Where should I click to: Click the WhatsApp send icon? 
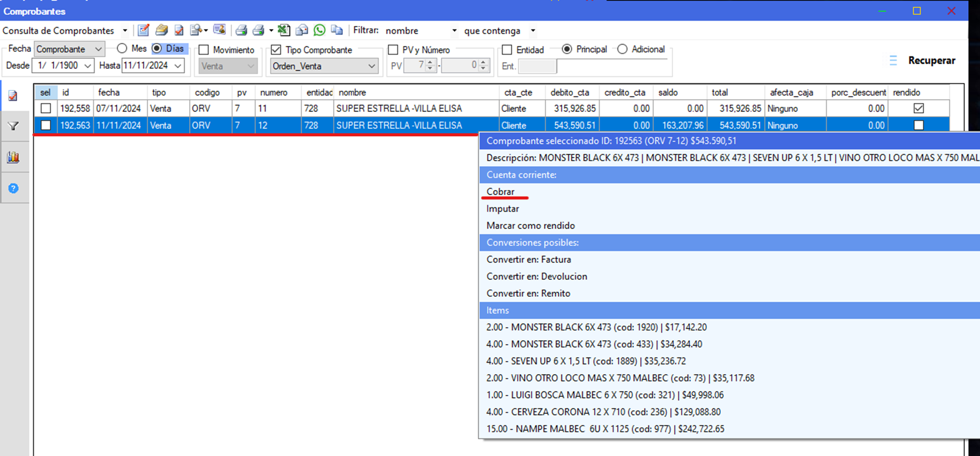pos(319,31)
